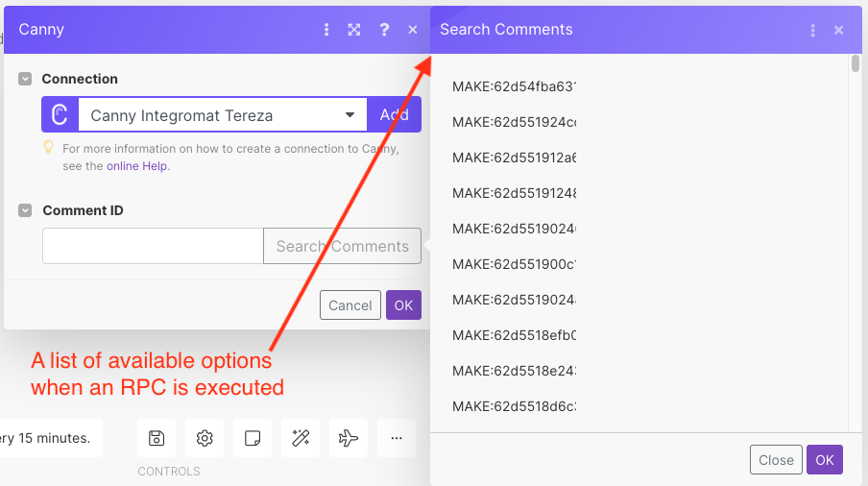Screen dimensions: 868x486
Task: Click the Search Comments list scrollbar
Action: click(x=856, y=64)
